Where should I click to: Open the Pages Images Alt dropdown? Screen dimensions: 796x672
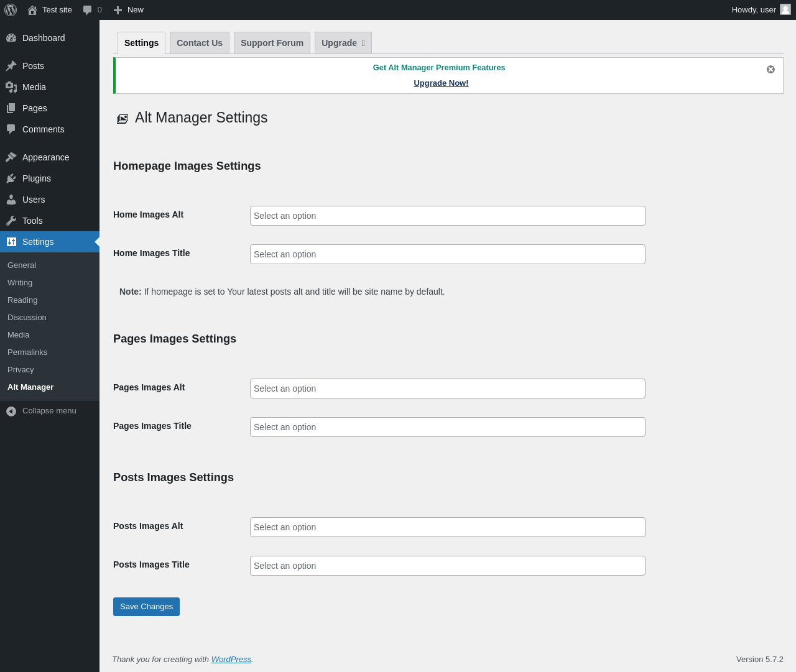448,389
